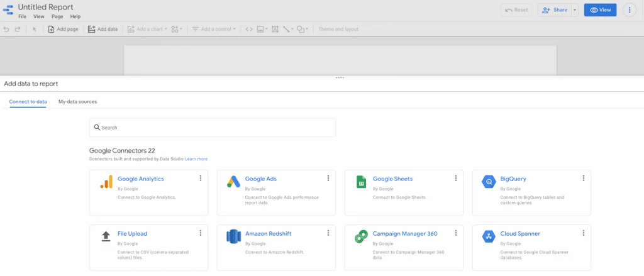Click the Google Ads connector icon
Viewport: 644px width, 276px height.
click(x=233, y=181)
